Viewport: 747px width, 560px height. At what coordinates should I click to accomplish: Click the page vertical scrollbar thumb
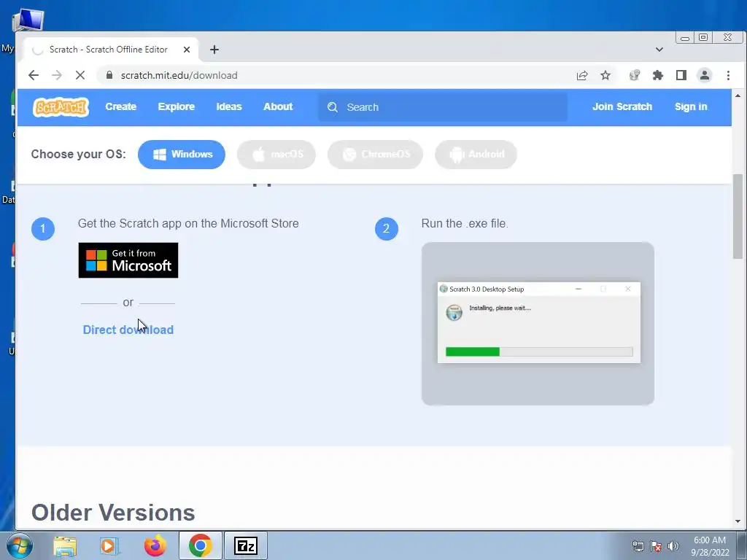[738, 217]
